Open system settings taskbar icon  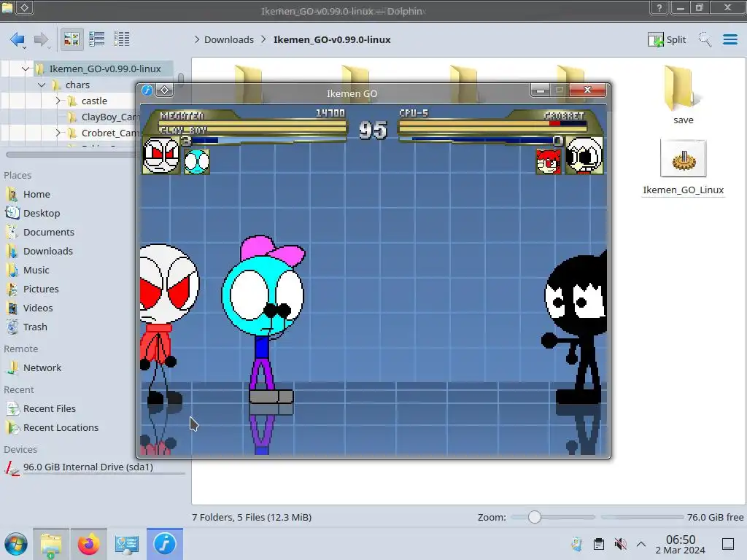click(127, 544)
